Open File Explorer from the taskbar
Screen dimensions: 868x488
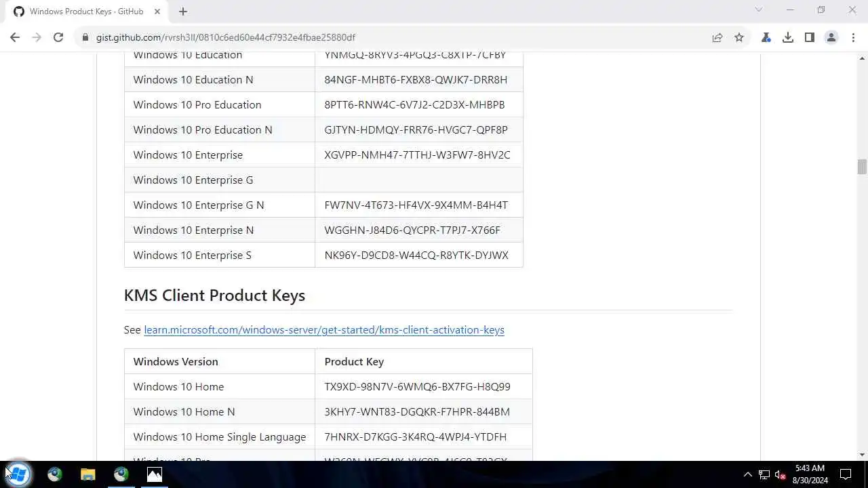pos(88,474)
